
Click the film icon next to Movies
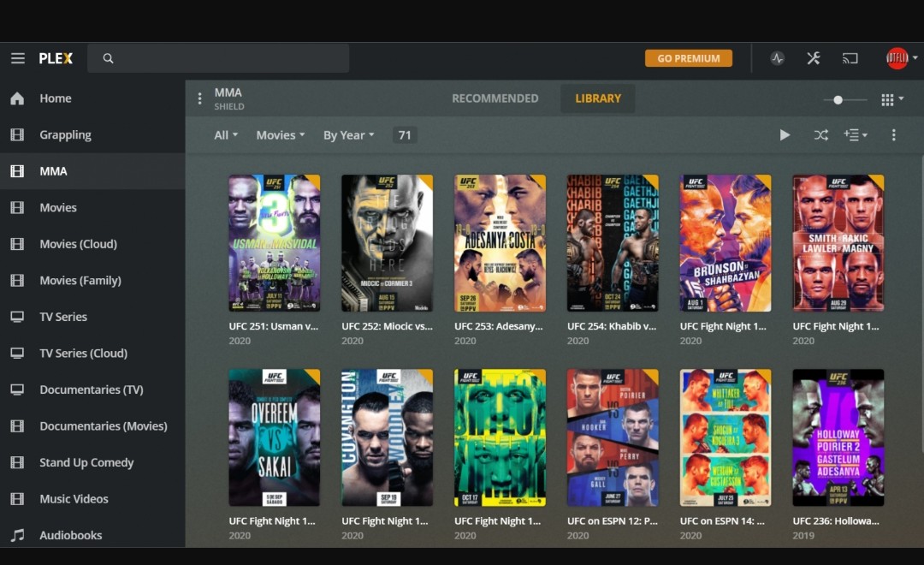coord(18,208)
